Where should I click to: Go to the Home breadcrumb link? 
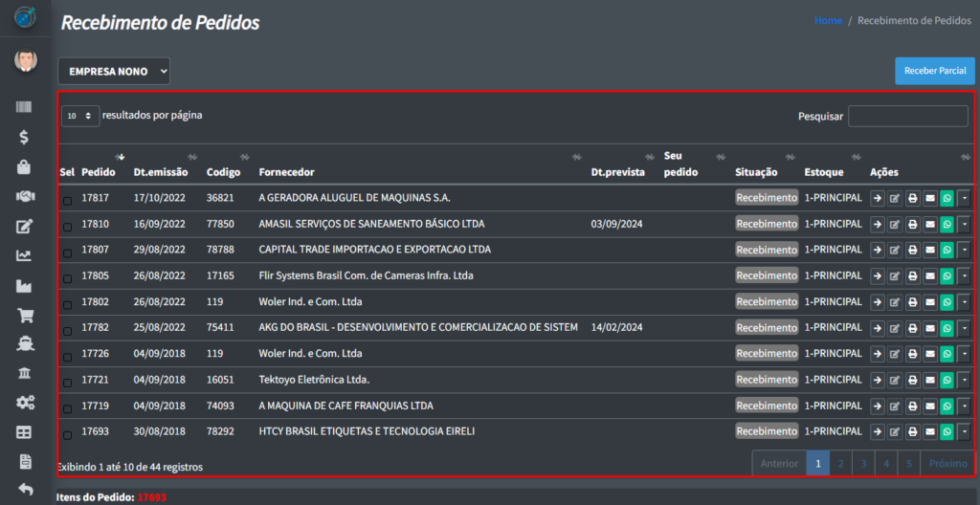[x=828, y=20]
